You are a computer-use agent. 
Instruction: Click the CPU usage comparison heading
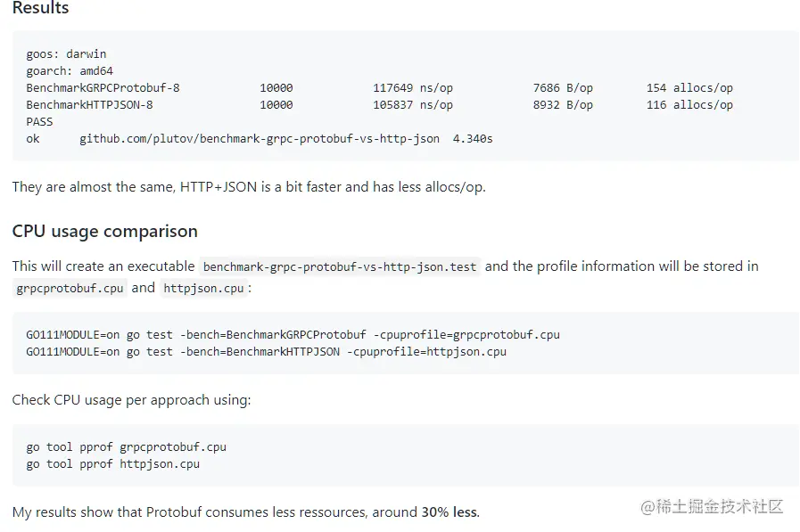[104, 231]
